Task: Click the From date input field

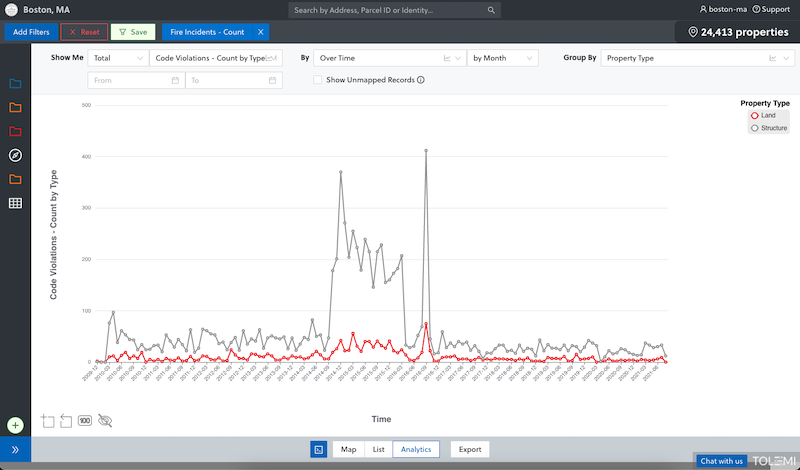Action: [x=135, y=80]
